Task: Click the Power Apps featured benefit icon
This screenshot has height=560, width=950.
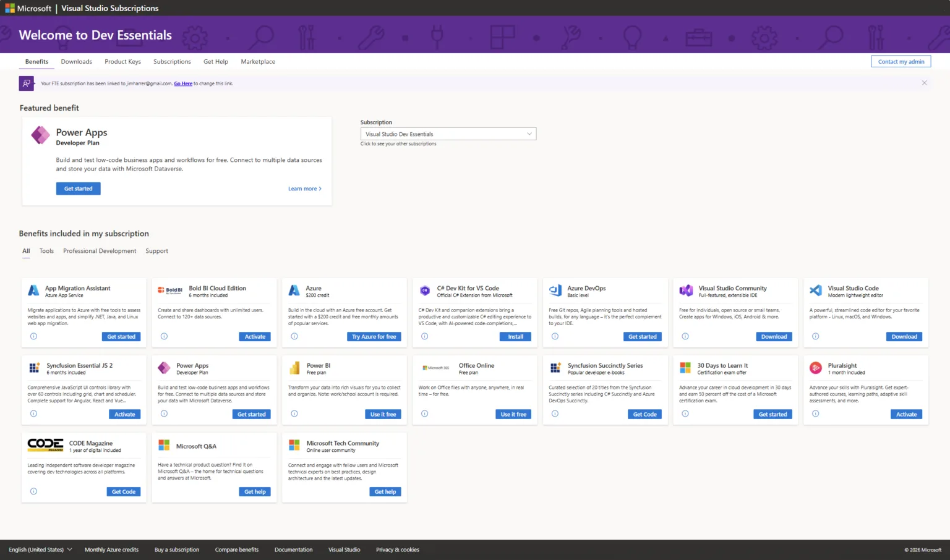Action: coord(40,135)
